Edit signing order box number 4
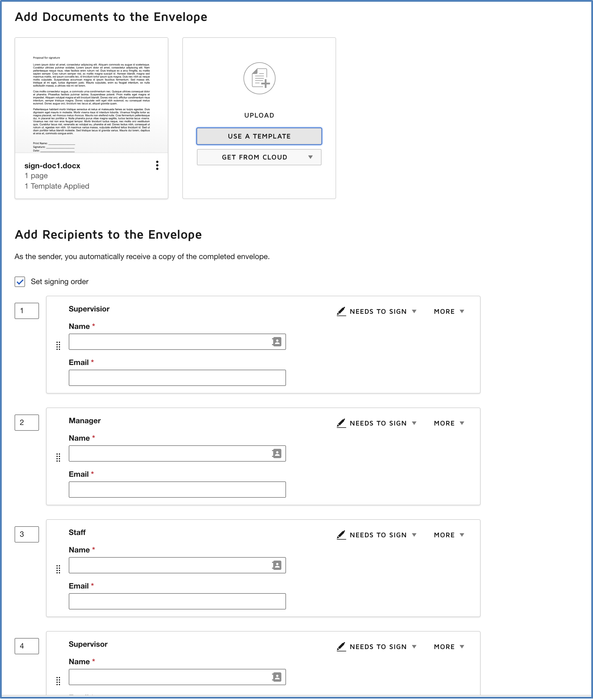 pyautogui.click(x=27, y=646)
